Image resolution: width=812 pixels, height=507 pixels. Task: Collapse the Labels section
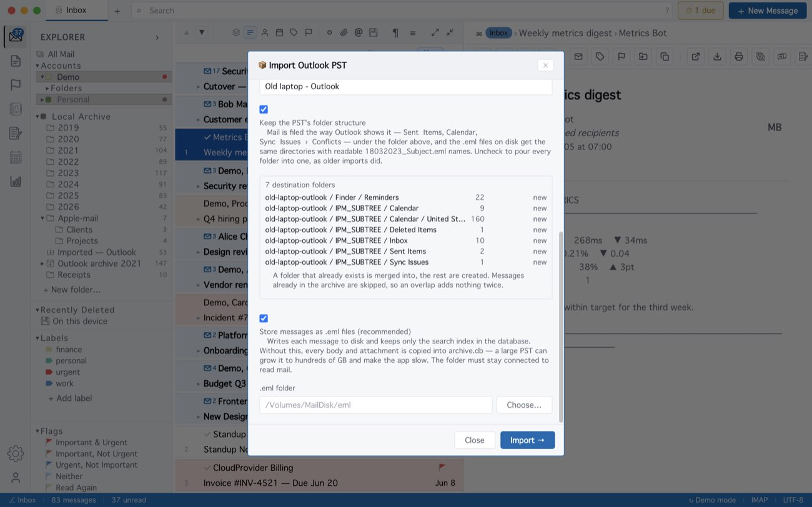(37, 338)
